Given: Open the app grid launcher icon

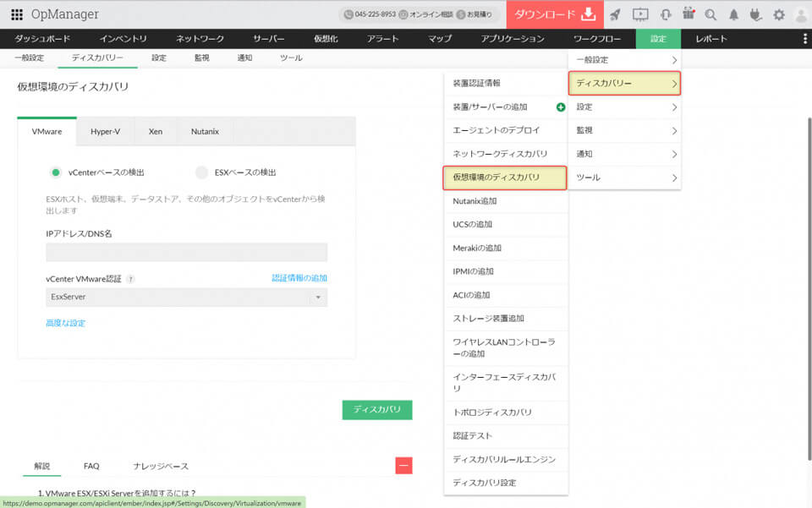Looking at the screenshot, I should 17,14.
